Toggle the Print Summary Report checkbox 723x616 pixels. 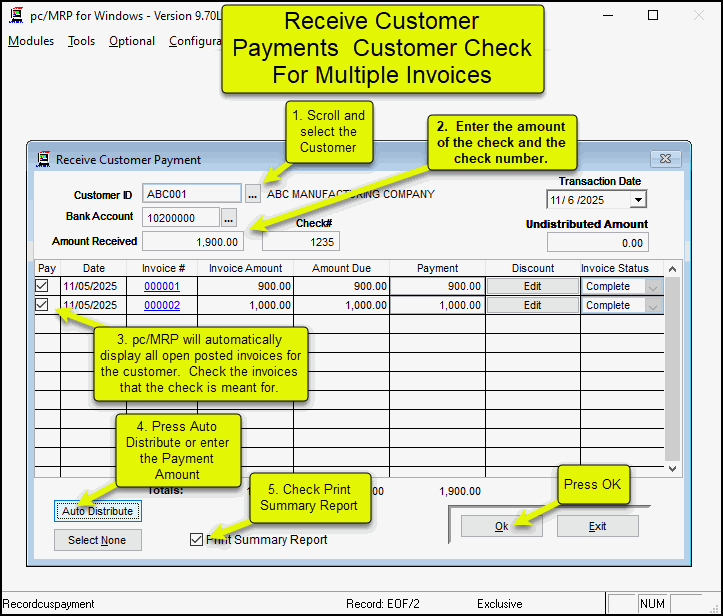pyautogui.click(x=197, y=540)
